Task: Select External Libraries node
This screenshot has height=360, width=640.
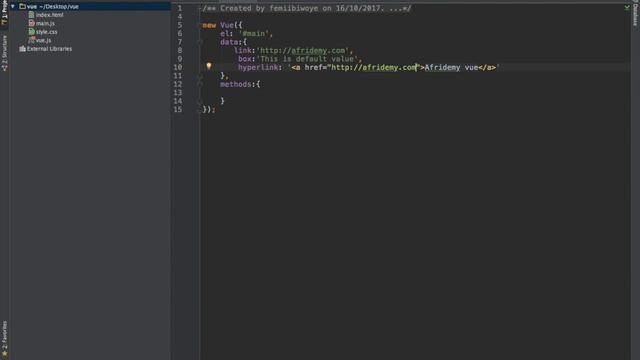Action: pos(49,49)
